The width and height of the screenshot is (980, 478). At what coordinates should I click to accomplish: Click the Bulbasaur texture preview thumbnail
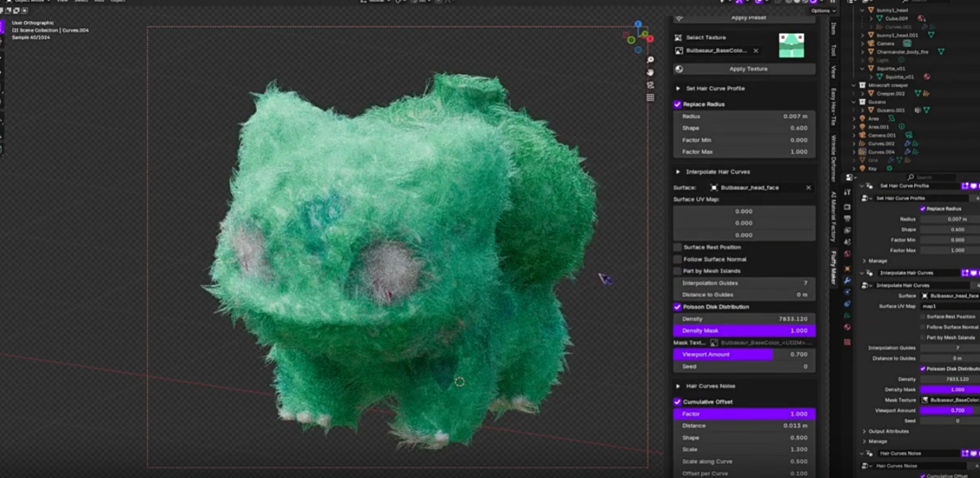[791, 45]
